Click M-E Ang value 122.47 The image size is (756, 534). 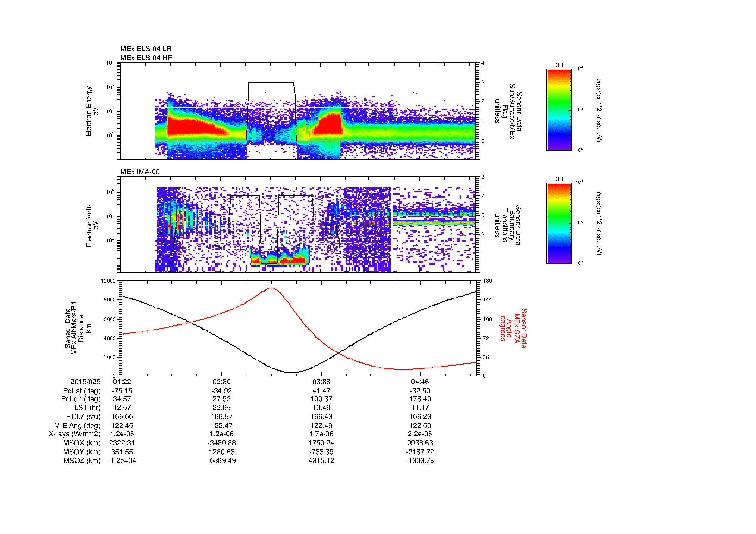(x=222, y=425)
